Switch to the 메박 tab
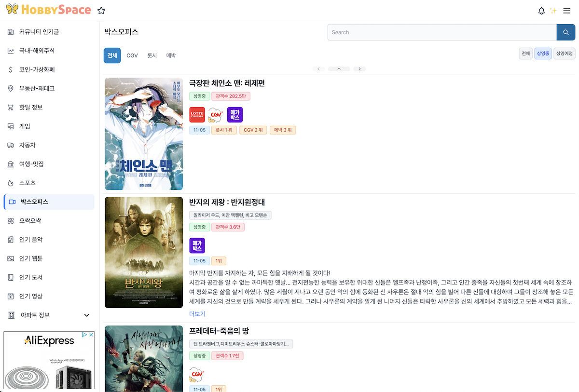The image size is (579, 392). click(x=171, y=55)
